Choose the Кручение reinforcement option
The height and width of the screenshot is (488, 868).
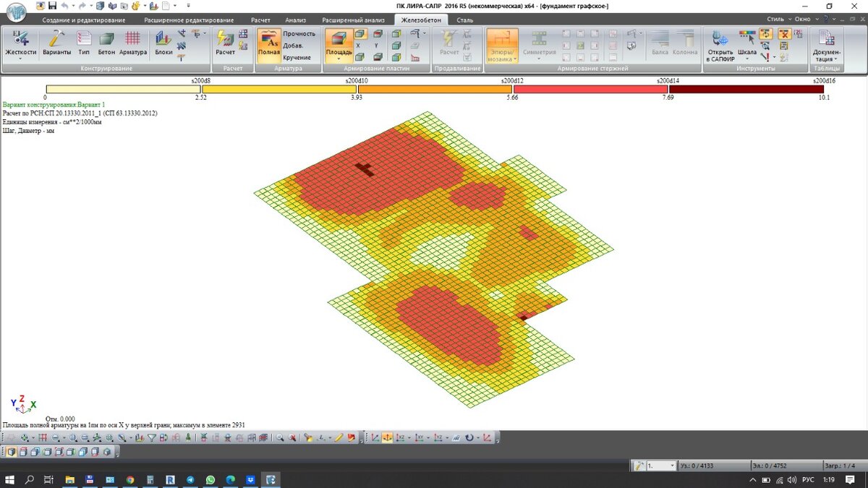pos(297,57)
